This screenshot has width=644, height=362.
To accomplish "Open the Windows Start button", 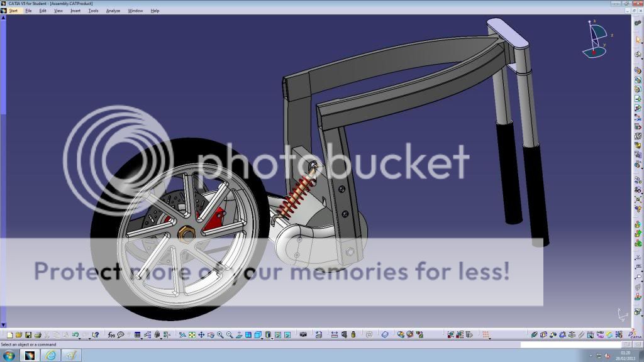I will pos(10,356).
